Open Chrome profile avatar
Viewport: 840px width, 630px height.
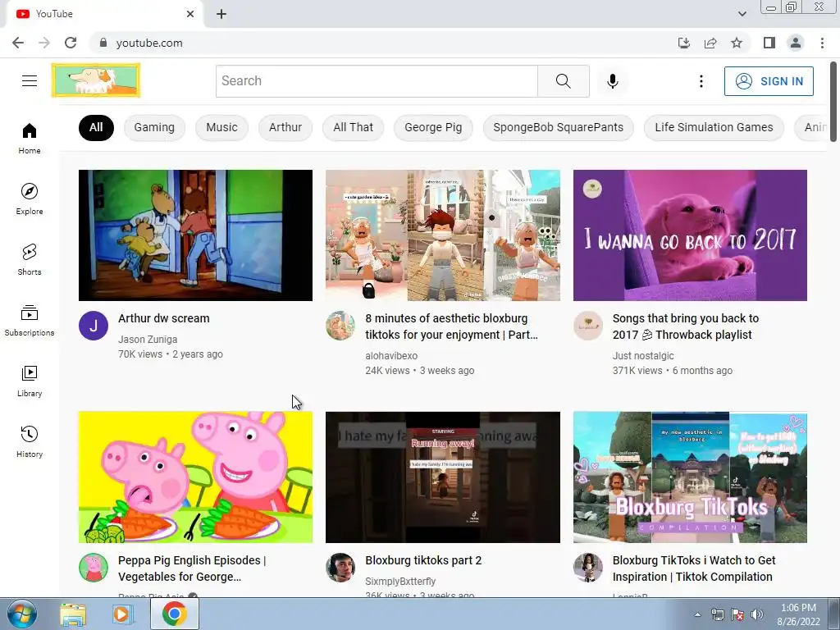796,43
